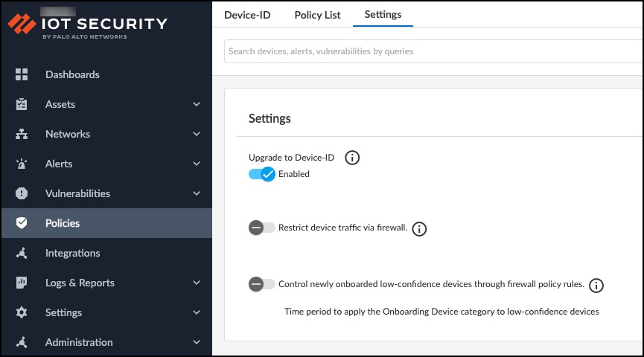Viewport: 644px width, 357px height.
Task: Open the Settings item in left sidebar
Action: pyautogui.click(x=63, y=312)
